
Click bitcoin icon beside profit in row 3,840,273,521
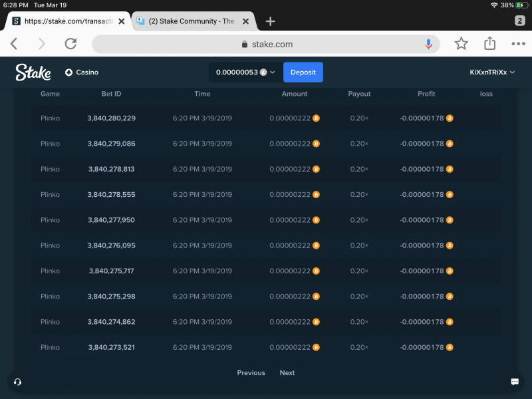pos(450,347)
